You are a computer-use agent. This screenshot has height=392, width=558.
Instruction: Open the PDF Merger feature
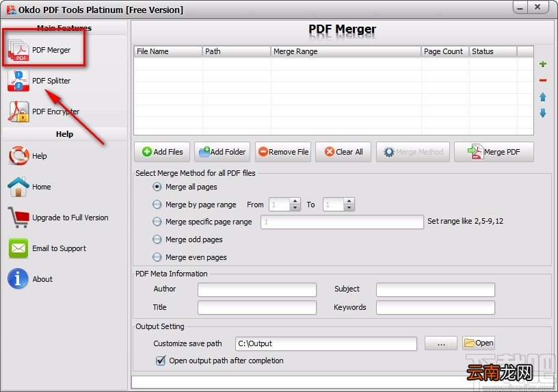pos(39,50)
